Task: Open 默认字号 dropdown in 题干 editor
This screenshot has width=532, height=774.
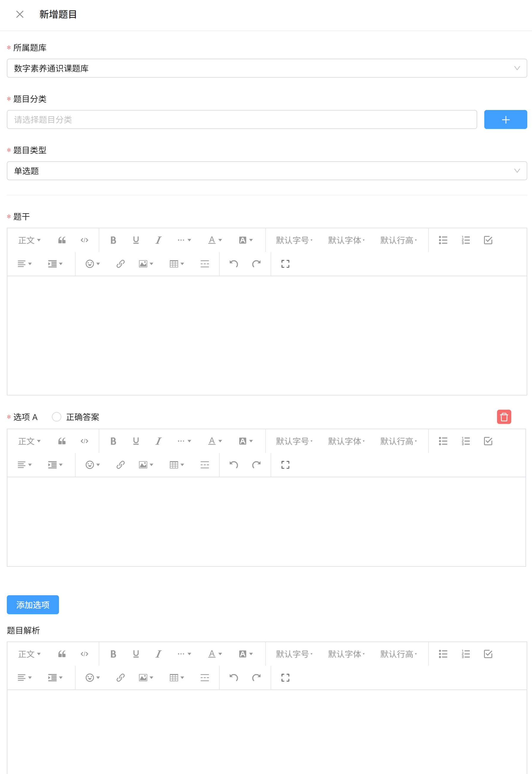Action: (x=294, y=240)
